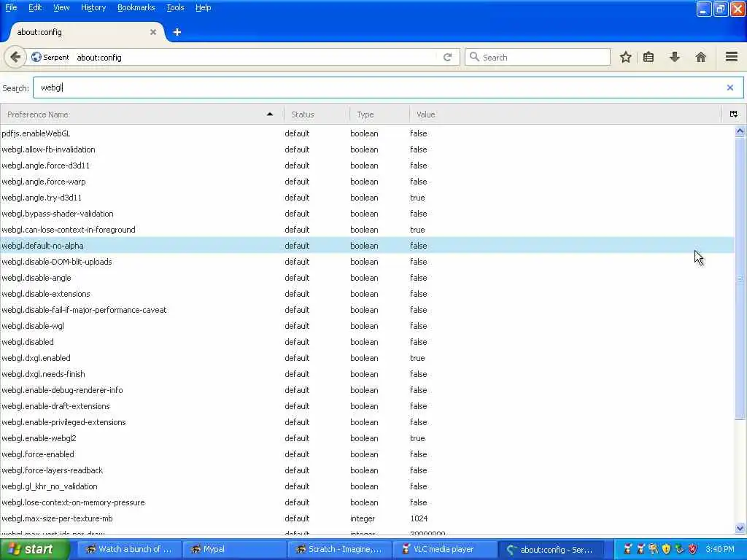This screenshot has height=560, width=747.
Task: Switch to VLC media player taskbar button
Action: pos(444,550)
